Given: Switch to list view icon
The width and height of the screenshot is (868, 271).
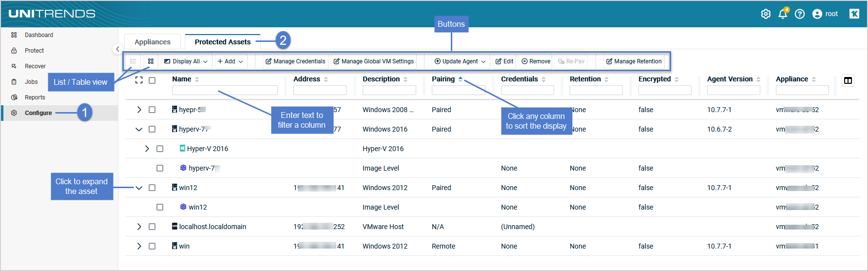Looking at the screenshot, I should point(133,61).
